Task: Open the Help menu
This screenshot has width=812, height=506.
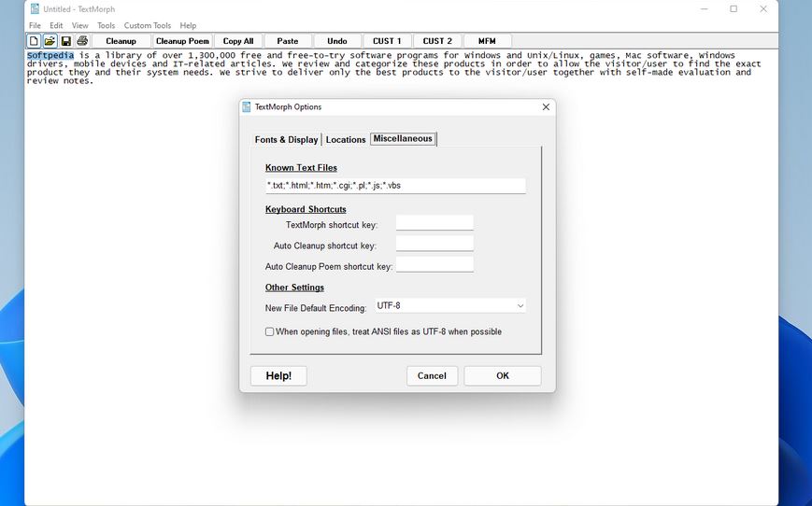Action: 188,25
